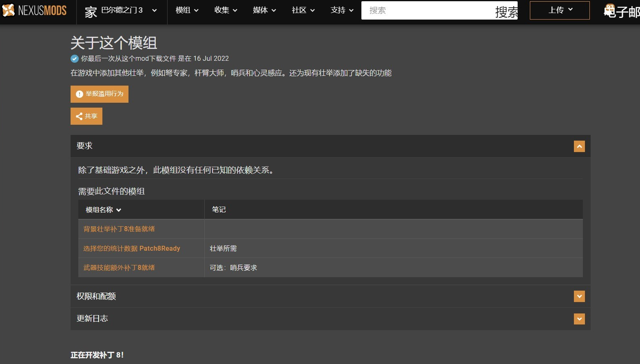Open the 媒体 menu

(265, 10)
